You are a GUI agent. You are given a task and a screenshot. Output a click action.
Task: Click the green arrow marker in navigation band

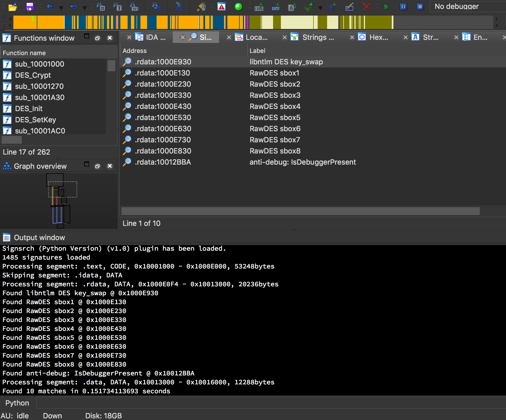coord(33,19)
